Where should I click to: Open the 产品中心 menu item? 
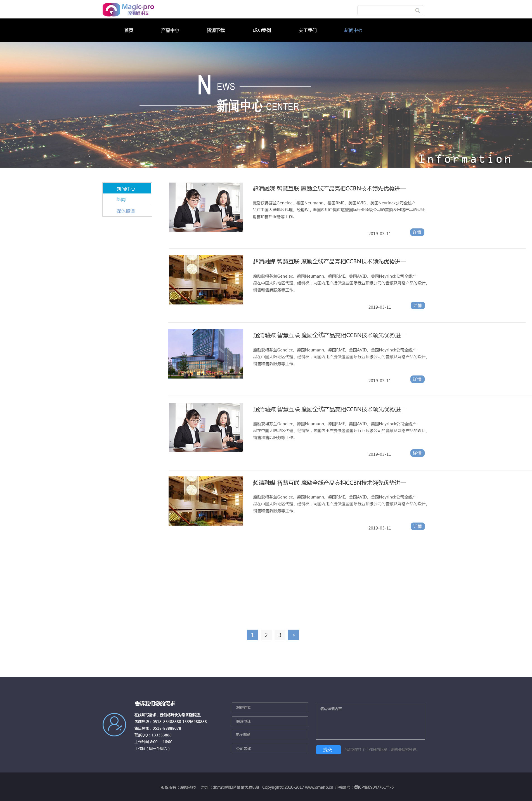click(170, 30)
